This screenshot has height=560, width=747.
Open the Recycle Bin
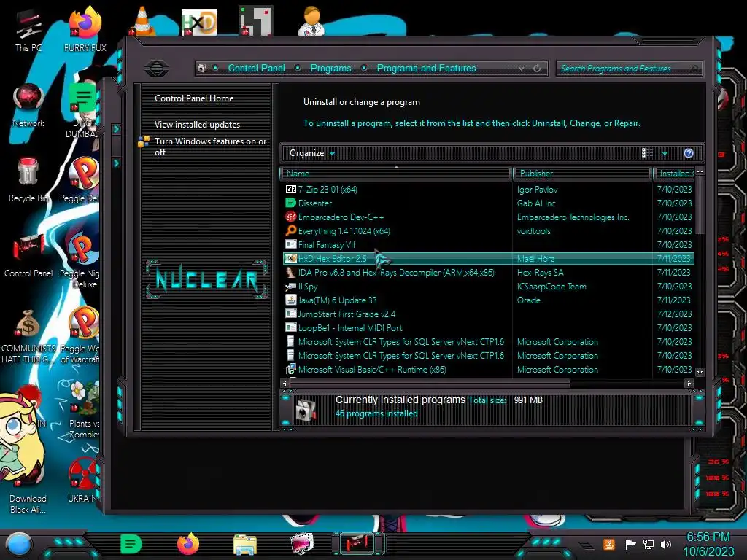28,180
